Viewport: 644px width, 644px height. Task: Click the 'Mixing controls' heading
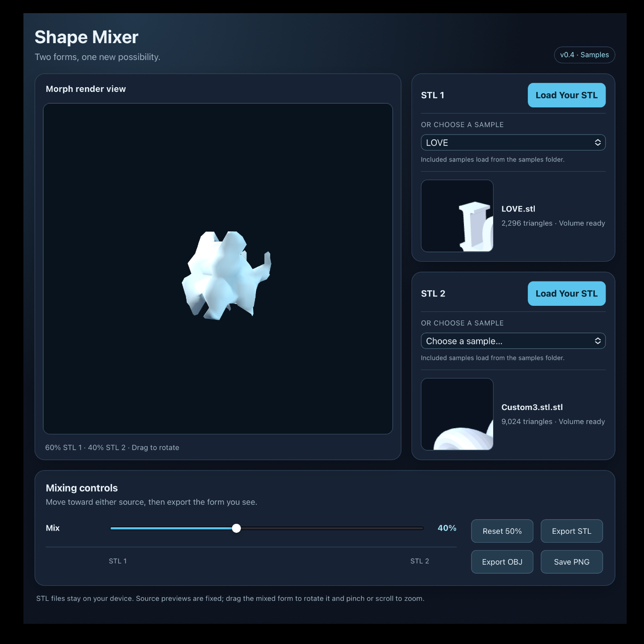pos(82,488)
